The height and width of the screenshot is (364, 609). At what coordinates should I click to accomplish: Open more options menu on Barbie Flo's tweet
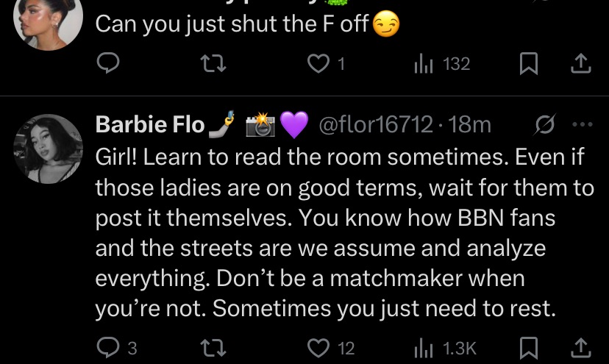coord(582,126)
